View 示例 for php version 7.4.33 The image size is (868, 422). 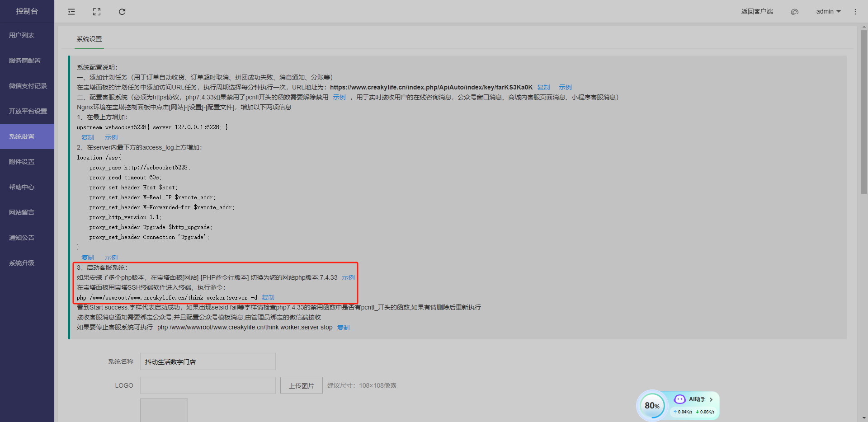[x=348, y=277]
